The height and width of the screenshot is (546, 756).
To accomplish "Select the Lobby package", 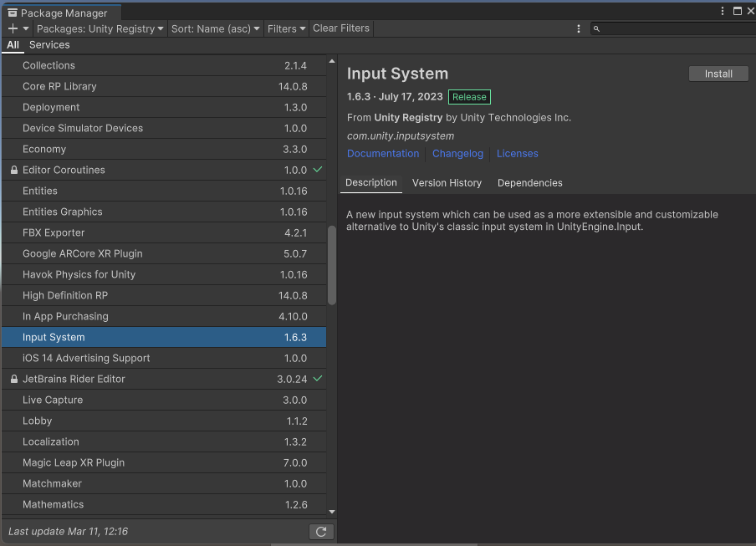I will pos(164,421).
